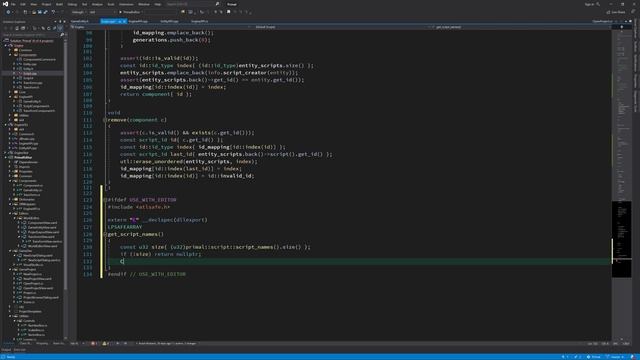Select the PrimalEditor project node
Viewport: 640px width, 360px height.
point(23,158)
